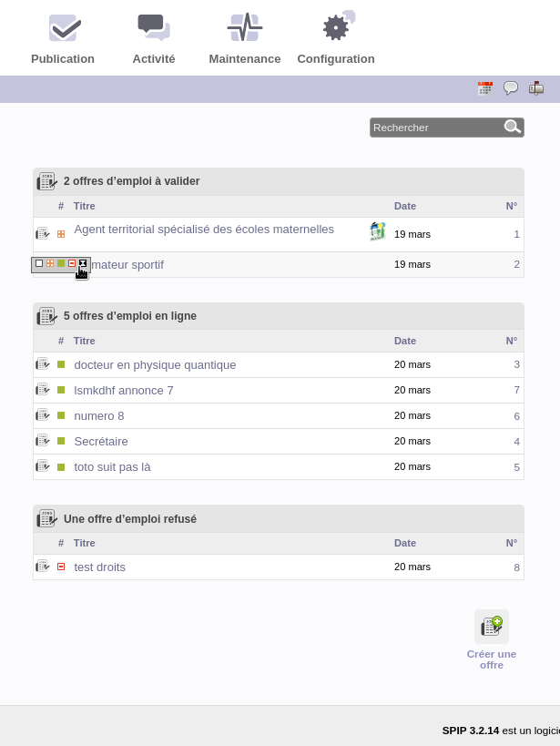Click offer icon beside lsmkdhf annonce 7
This screenshot has width=560, height=746.
pyautogui.click(x=43, y=390)
